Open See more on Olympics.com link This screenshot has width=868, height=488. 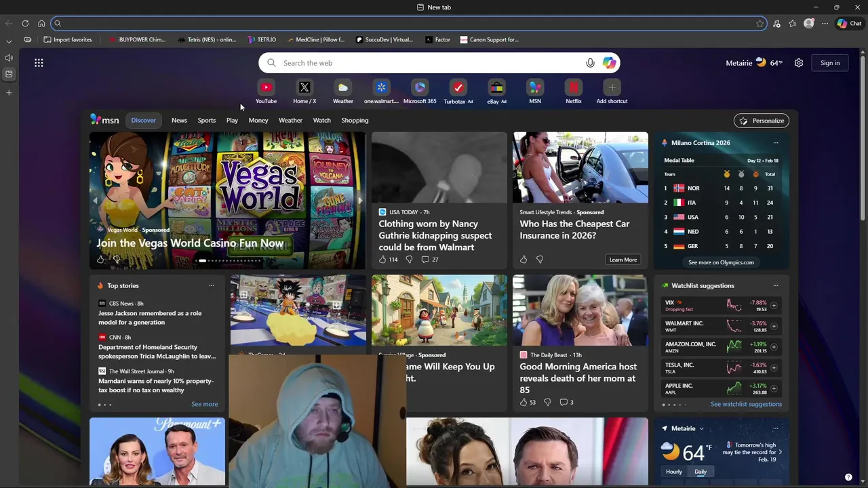coord(721,262)
